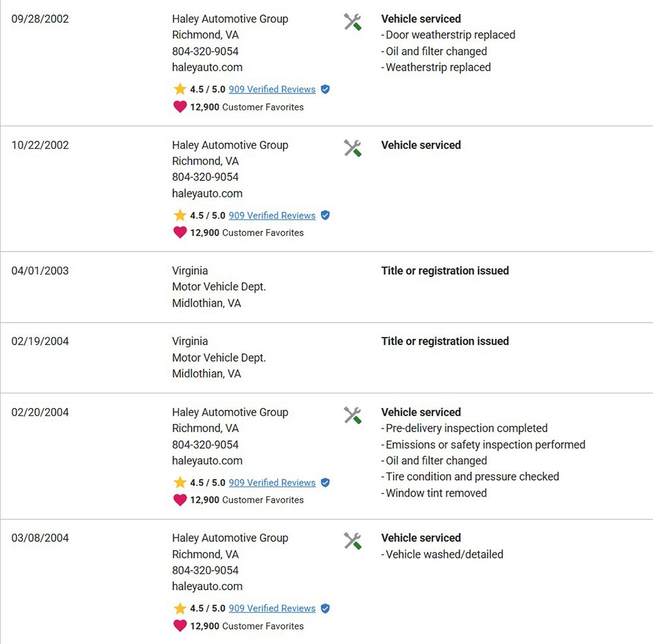Click the service wrench icon for 03/08/2004

[353, 541]
